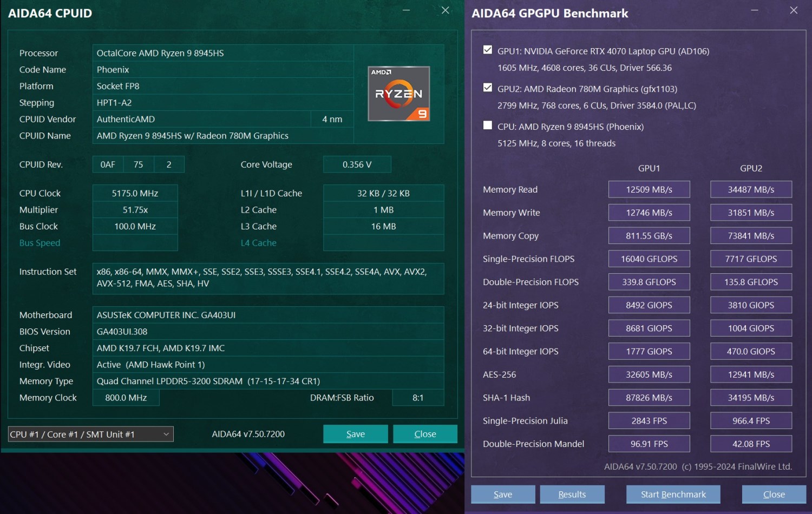Image resolution: width=812 pixels, height=514 pixels.
Task: Uncheck GPU2 AMD Radeon 780M checkbox
Action: pos(488,88)
